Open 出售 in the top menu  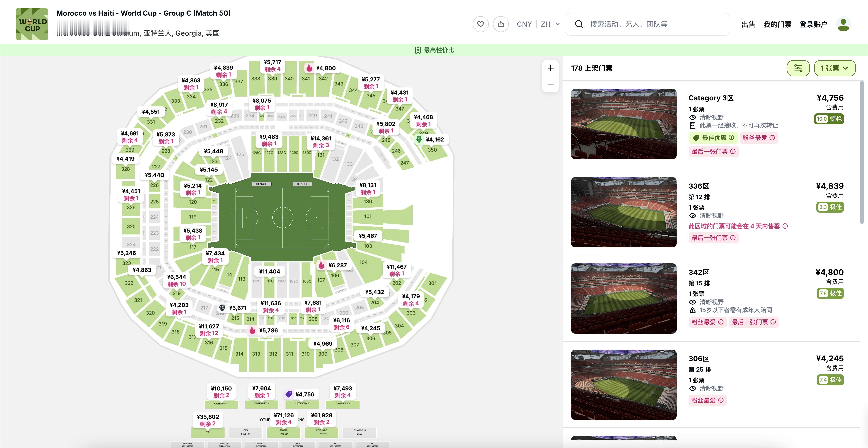click(748, 24)
